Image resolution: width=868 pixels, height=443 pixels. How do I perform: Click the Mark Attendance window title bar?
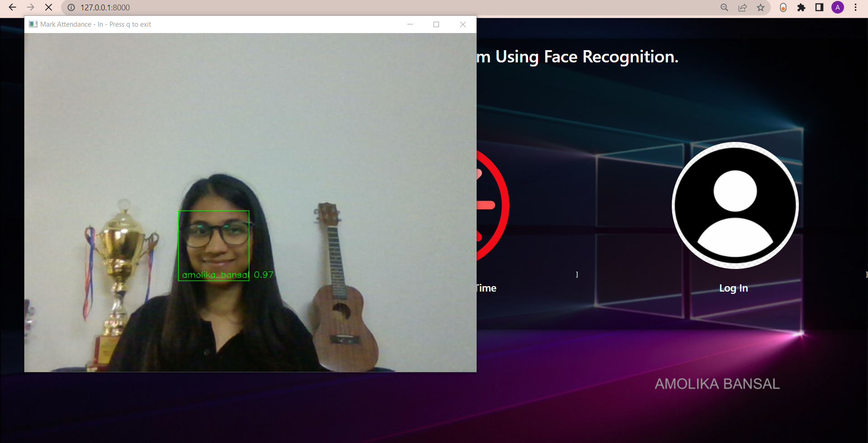pyautogui.click(x=226, y=24)
